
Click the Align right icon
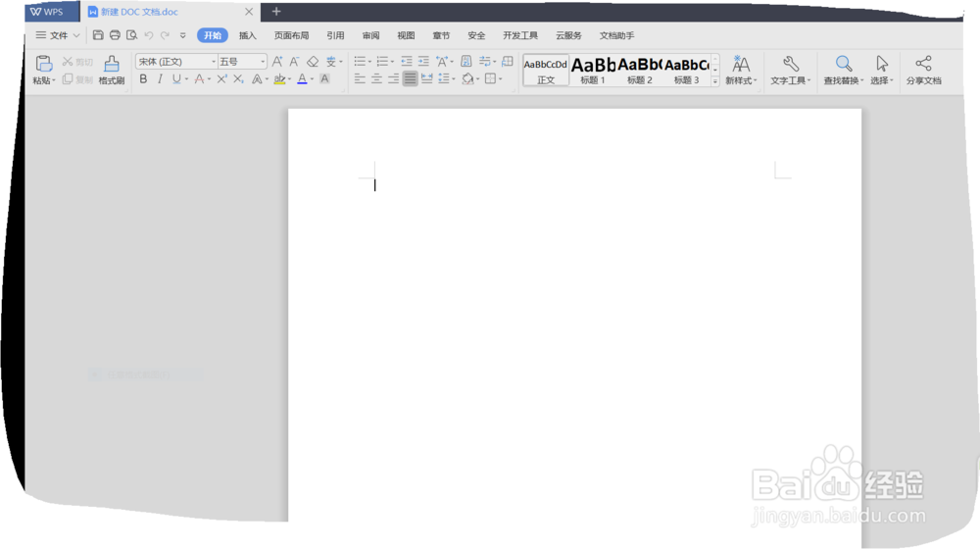393,78
